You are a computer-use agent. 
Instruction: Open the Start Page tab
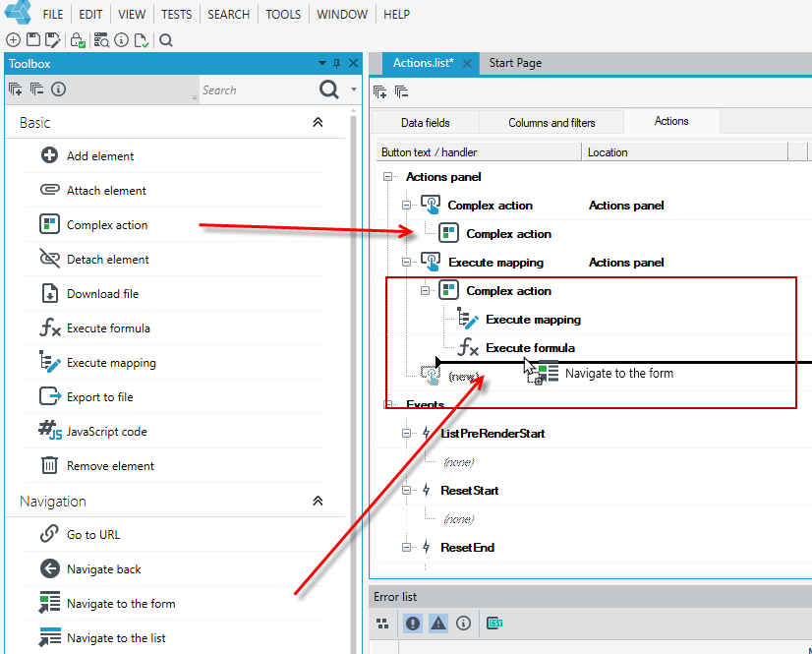515,63
